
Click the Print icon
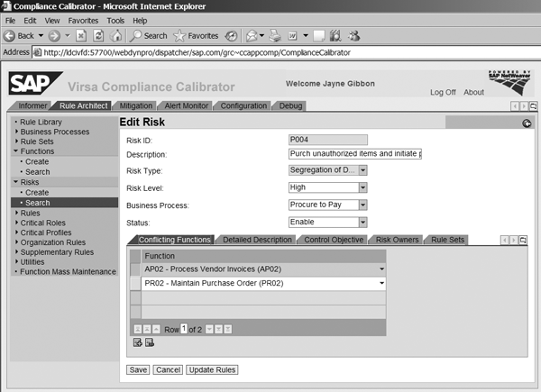[275, 35]
